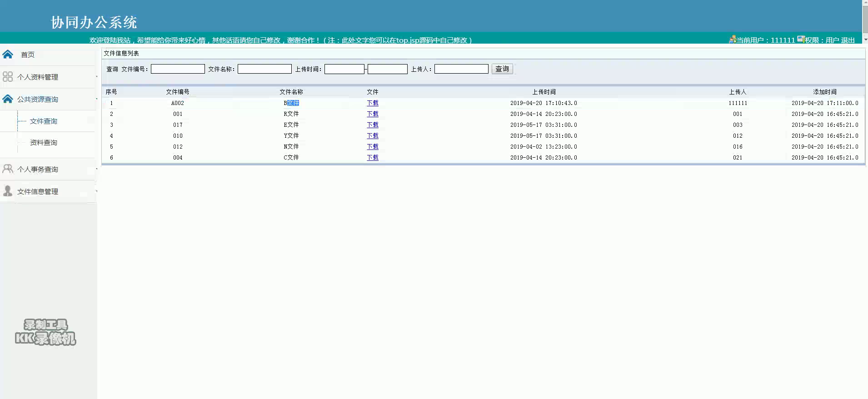Click the people icon for 个人事务查询

pos(8,169)
